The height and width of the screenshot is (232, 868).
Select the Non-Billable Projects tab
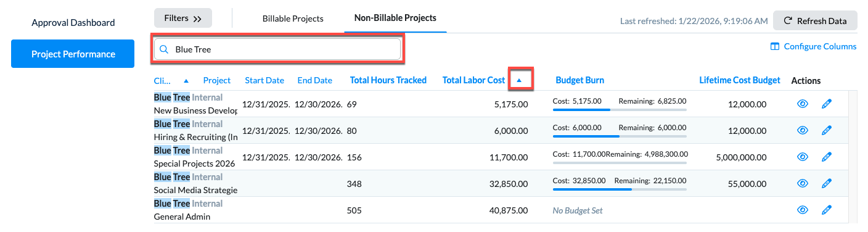pyautogui.click(x=395, y=18)
